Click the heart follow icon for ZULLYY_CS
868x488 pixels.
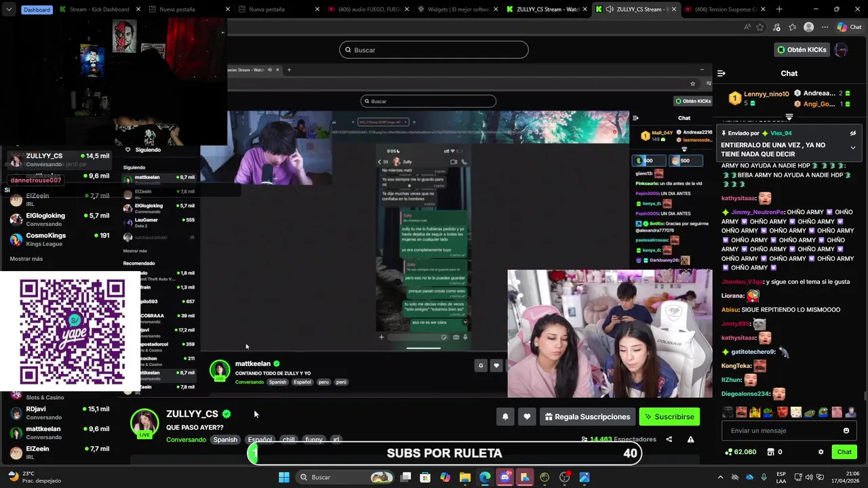pos(527,417)
